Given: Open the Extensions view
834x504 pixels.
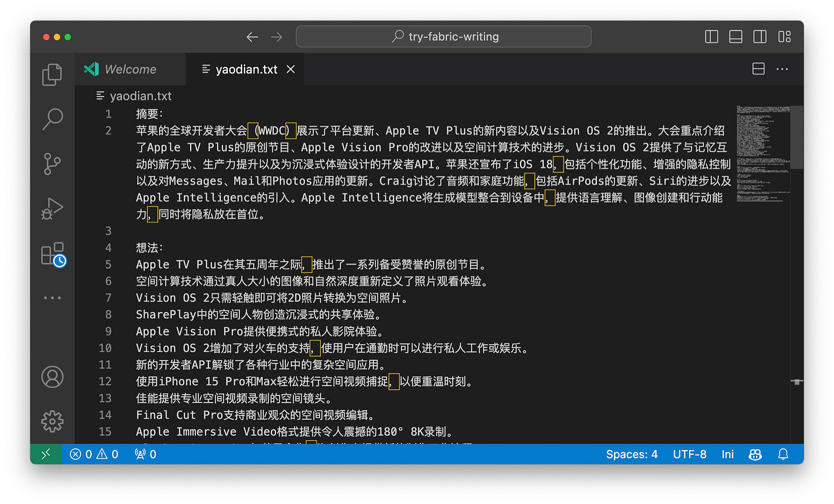Looking at the screenshot, I should tap(53, 254).
